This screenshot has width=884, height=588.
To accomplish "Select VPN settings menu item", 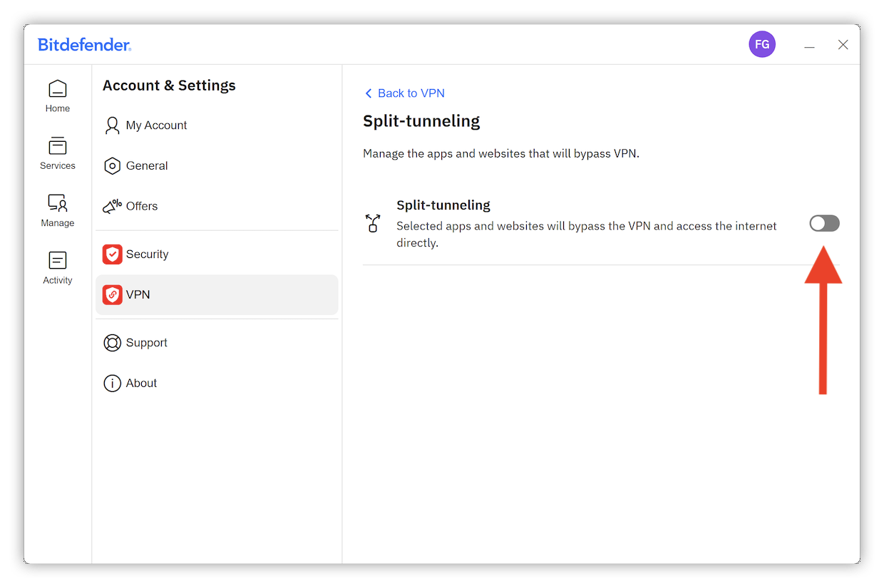I will click(x=217, y=295).
